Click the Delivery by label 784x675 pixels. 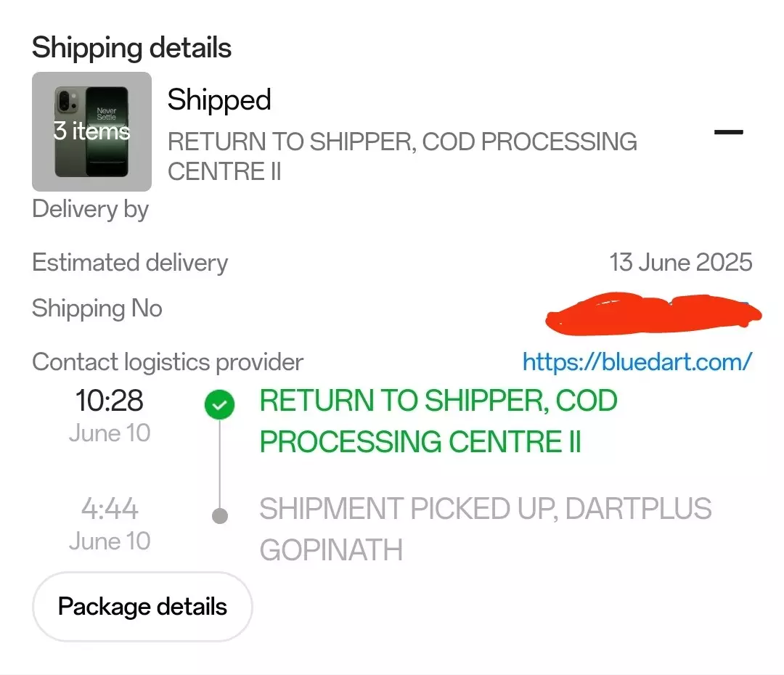[91, 209]
